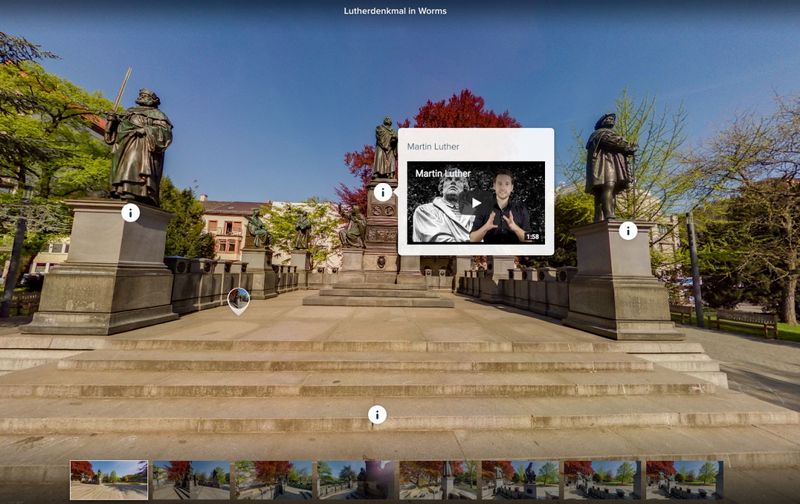
Task: Click the Lutherdenkmal in Worms tour title
Action: click(x=395, y=11)
